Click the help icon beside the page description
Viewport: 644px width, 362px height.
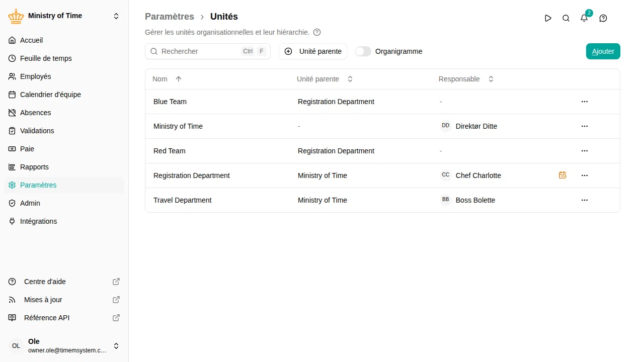pyautogui.click(x=317, y=32)
